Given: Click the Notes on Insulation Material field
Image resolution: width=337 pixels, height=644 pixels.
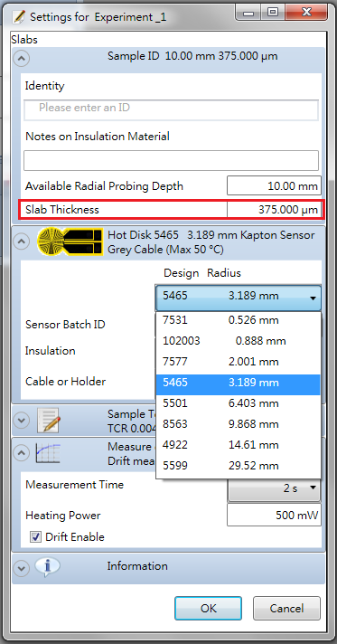Looking at the screenshot, I should (171, 160).
